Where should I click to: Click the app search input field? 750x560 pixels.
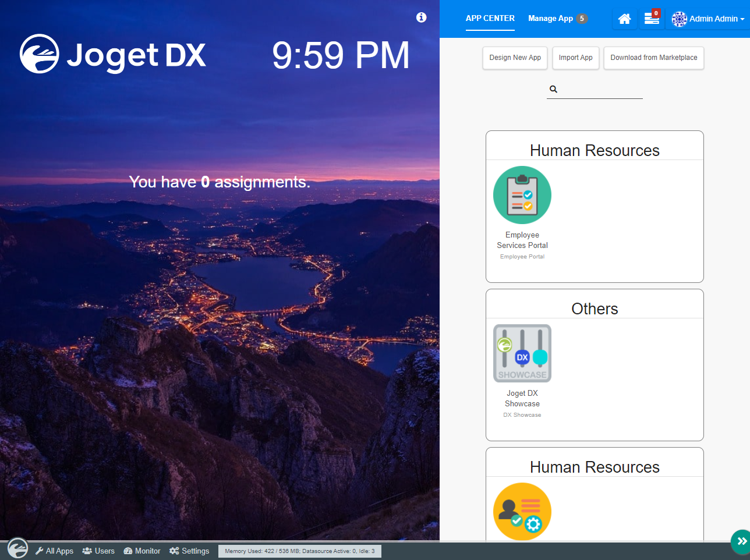(x=601, y=90)
